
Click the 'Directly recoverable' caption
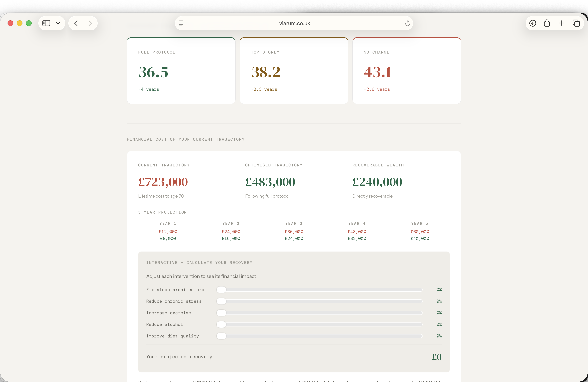(x=372, y=196)
